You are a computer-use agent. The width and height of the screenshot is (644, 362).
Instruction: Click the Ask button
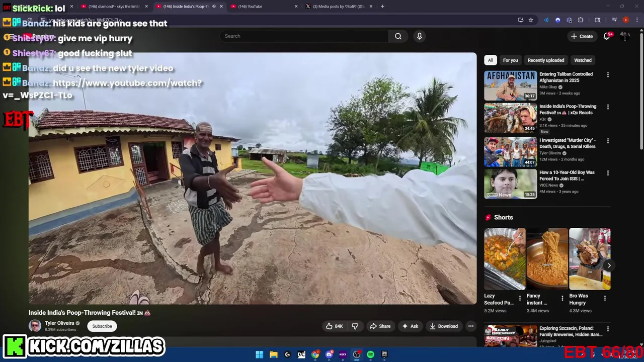[x=410, y=326]
